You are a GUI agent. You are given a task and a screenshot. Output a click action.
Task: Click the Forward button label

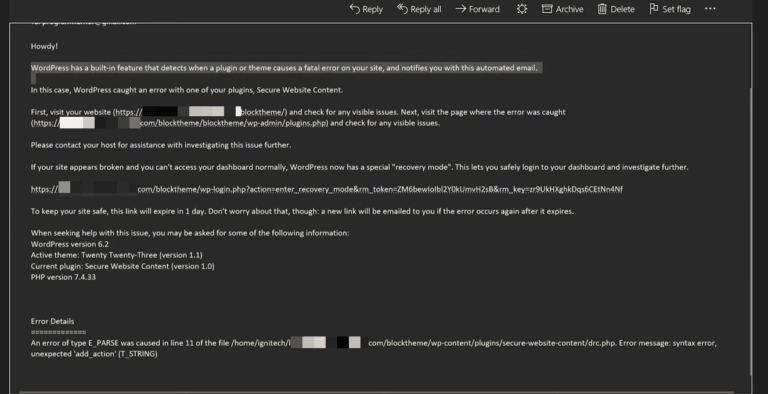click(x=484, y=9)
